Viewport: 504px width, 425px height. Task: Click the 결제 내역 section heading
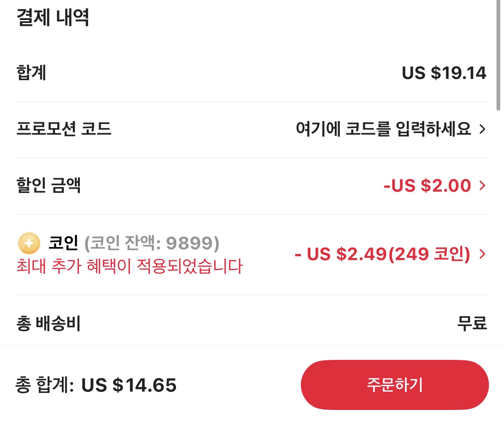(x=53, y=18)
